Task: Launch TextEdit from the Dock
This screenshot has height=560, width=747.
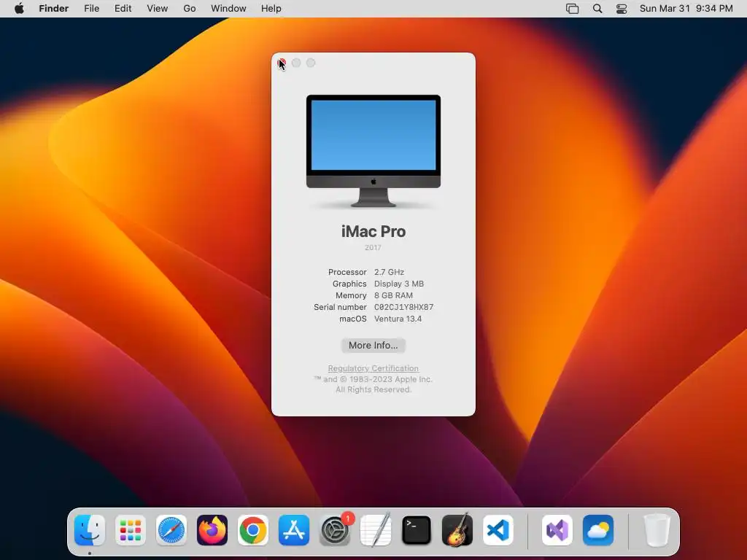Action: click(x=376, y=530)
